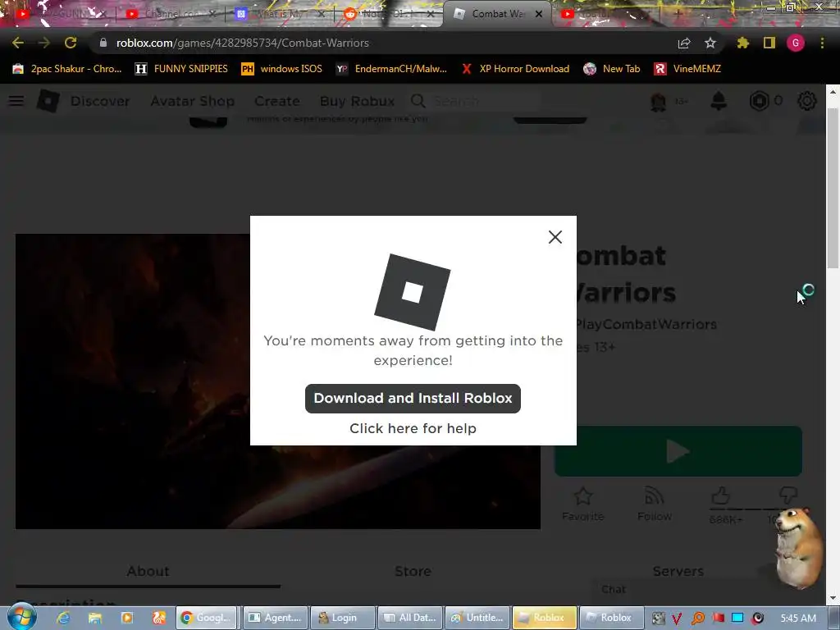Open the Windows Start menu
This screenshot has height=630, width=840.
(22, 618)
